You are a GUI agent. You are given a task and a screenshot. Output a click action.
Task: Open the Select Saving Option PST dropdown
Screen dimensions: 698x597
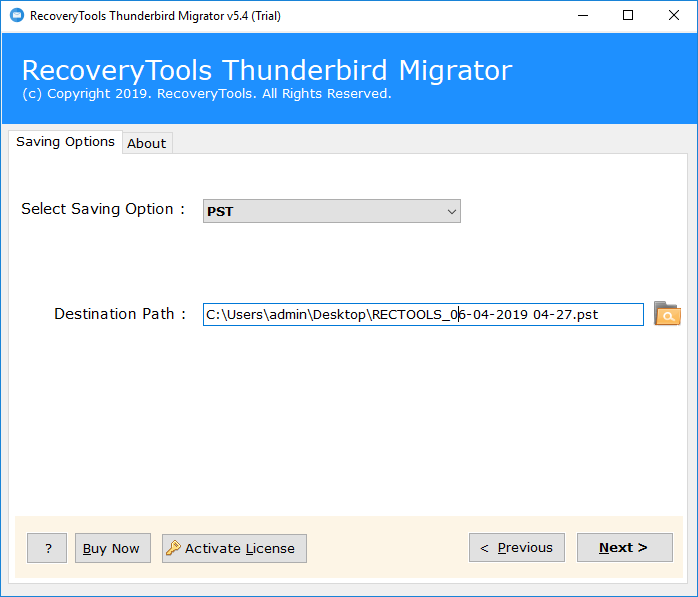pyautogui.click(x=332, y=211)
